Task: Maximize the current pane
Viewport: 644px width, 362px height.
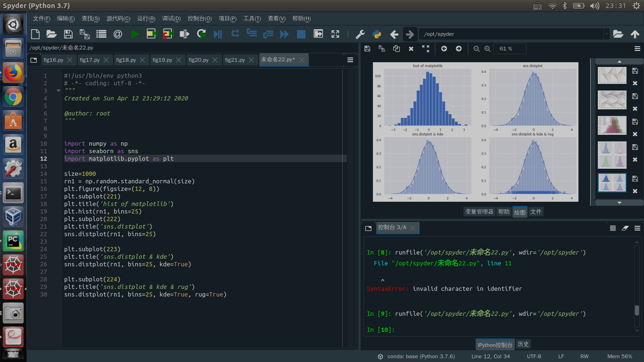Action: tap(318, 34)
